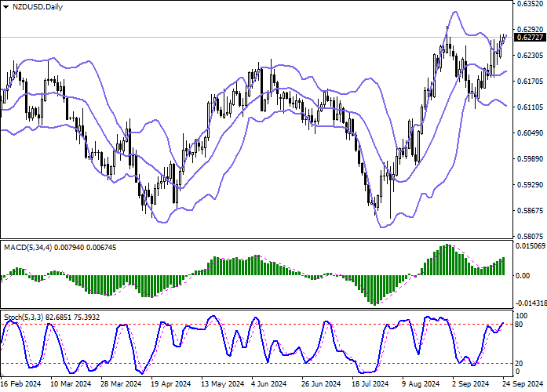Click the 9 Aug 2024 date label
Screen dimensions: 547x392
(421, 384)
